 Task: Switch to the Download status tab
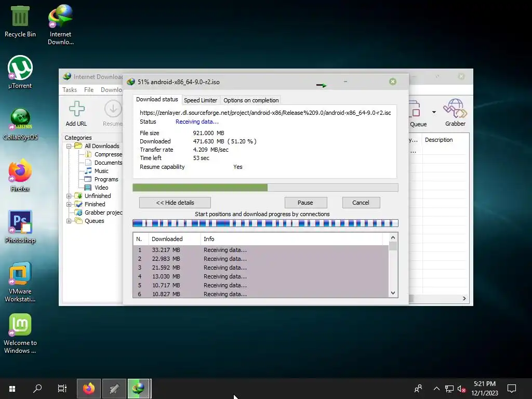pos(157,99)
